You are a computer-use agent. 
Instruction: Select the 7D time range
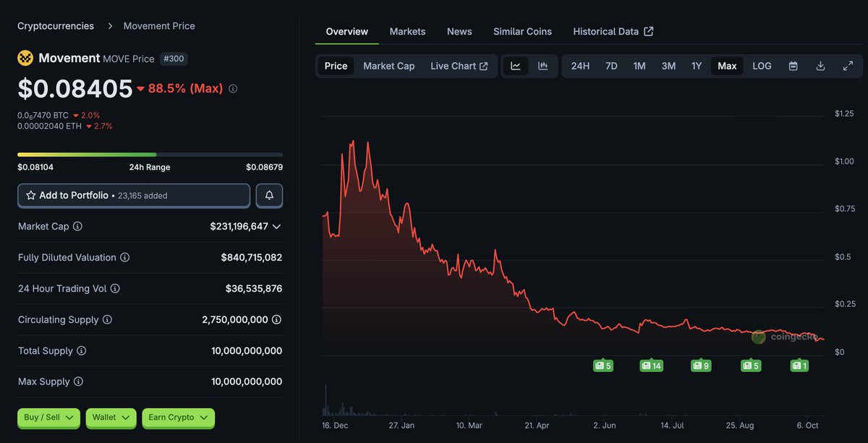(x=611, y=66)
